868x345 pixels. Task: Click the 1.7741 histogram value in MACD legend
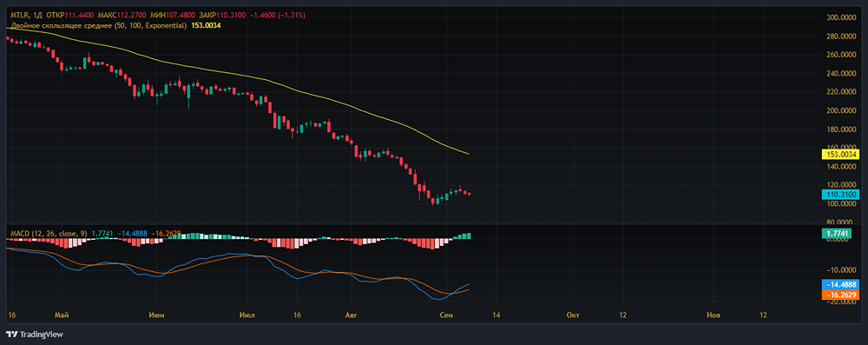click(103, 234)
